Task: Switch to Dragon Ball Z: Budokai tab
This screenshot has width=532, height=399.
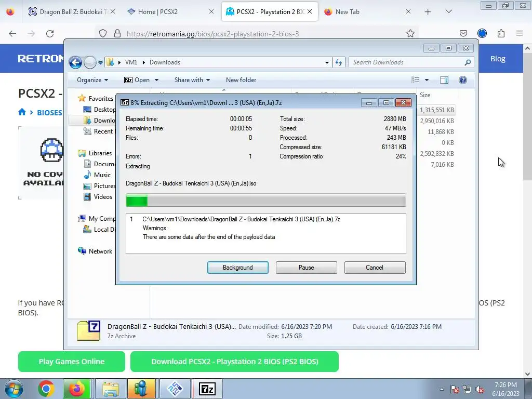Action: click(72, 12)
